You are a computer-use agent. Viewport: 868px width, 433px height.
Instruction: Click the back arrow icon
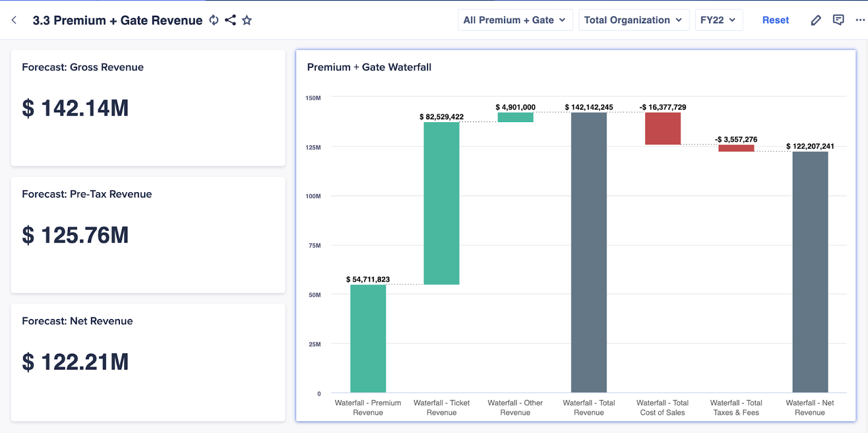14,20
